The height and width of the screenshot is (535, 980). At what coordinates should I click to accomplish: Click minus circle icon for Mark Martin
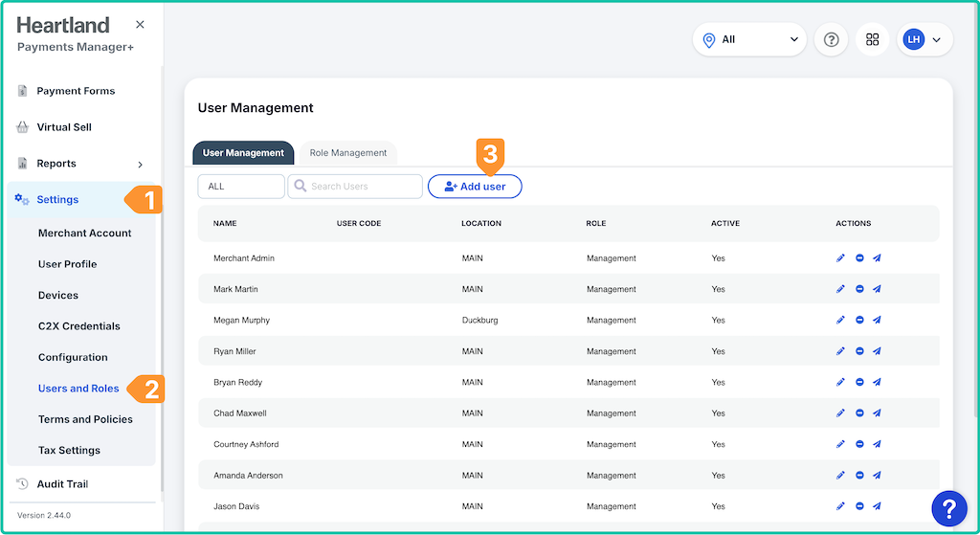click(859, 289)
